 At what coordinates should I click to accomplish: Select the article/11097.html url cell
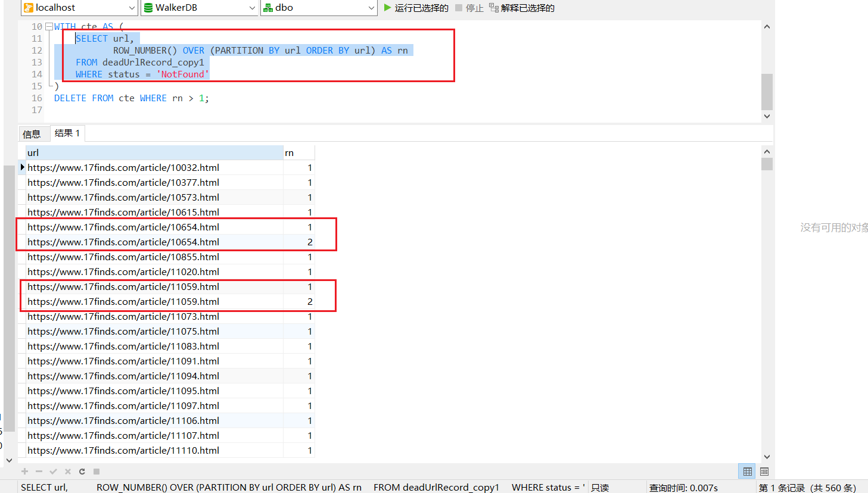click(x=154, y=406)
